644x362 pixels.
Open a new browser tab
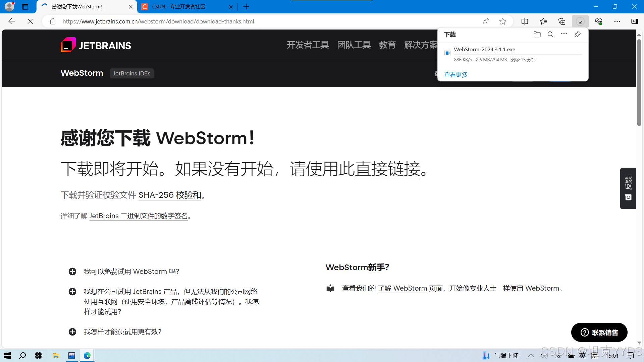click(x=246, y=7)
